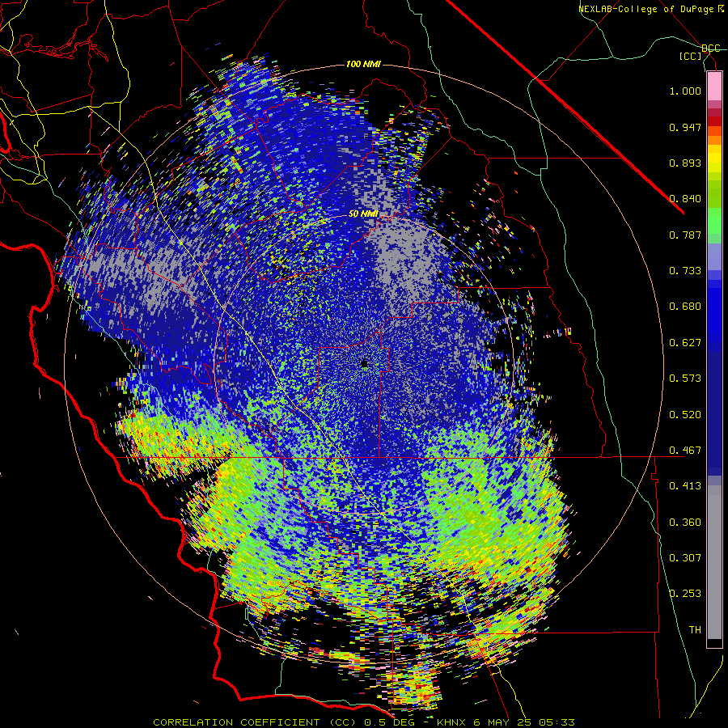
Task: Click the 100 NMI range ring label
Action: 363,64
